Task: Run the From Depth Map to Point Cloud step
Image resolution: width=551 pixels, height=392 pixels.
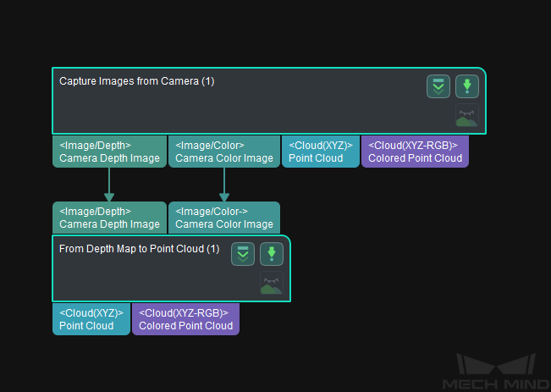Action: click(271, 254)
